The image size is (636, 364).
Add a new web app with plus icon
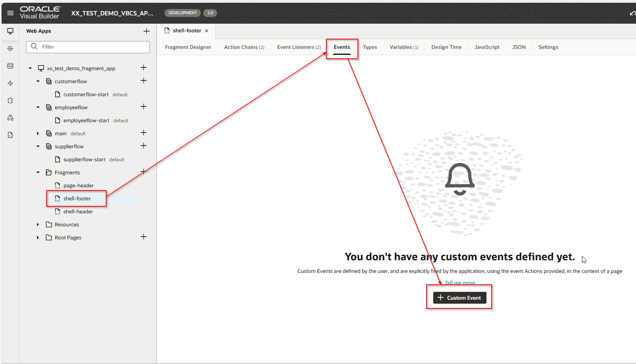click(x=146, y=31)
